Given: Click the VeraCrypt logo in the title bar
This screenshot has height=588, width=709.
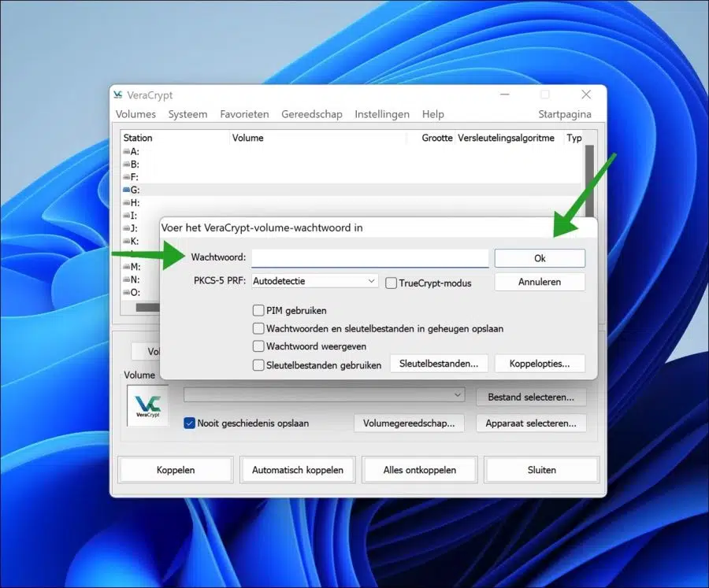Looking at the screenshot, I should point(118,94).
